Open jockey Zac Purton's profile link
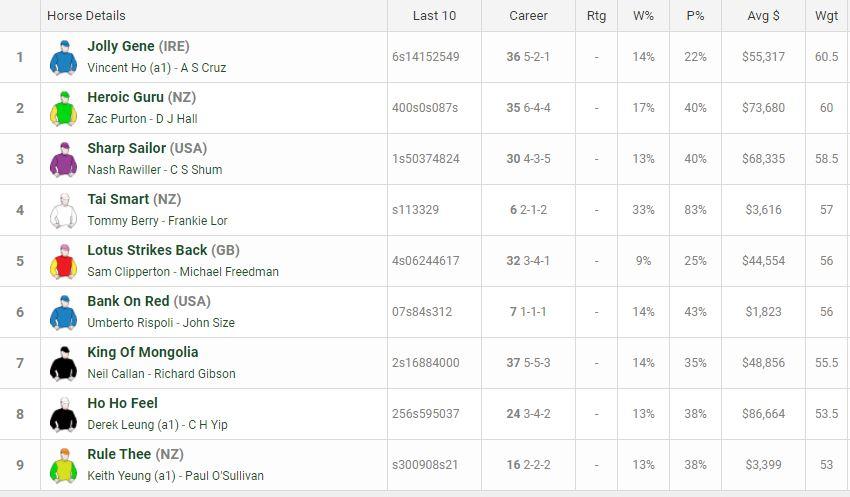This screenshot has width=850, height=497. 117,119
